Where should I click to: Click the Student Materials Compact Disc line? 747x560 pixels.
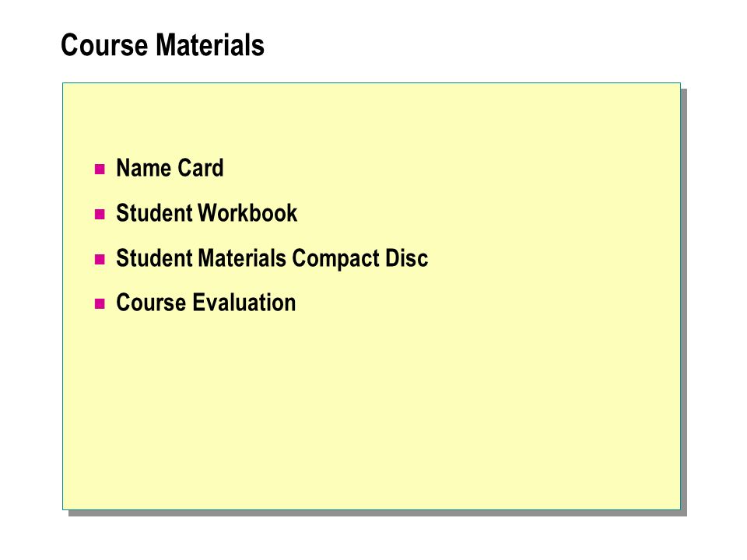tap(272, 258)
